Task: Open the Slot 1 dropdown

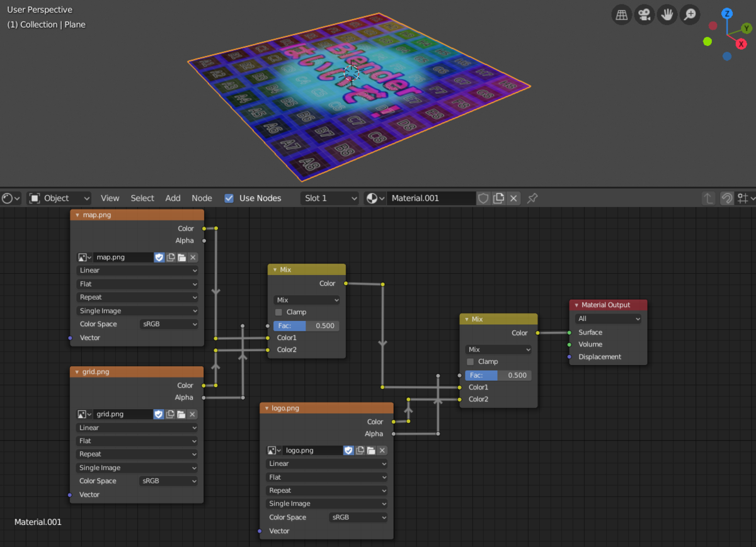Action: pyautogui.click(x=329, y=198)
